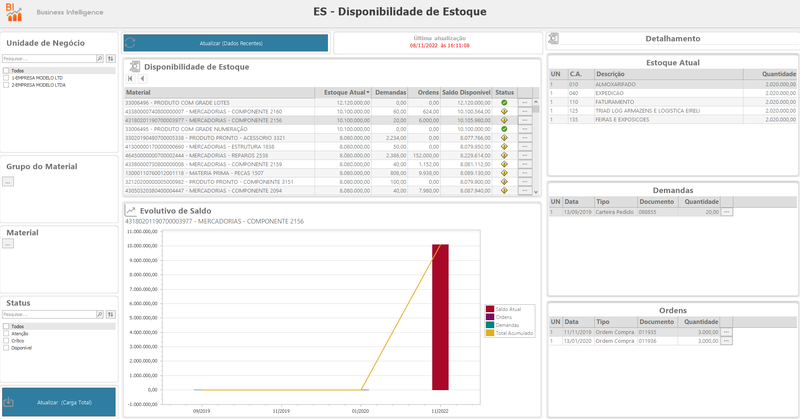Click Status search field
This screenshot has width=800, height=419.
pos(49,314)
